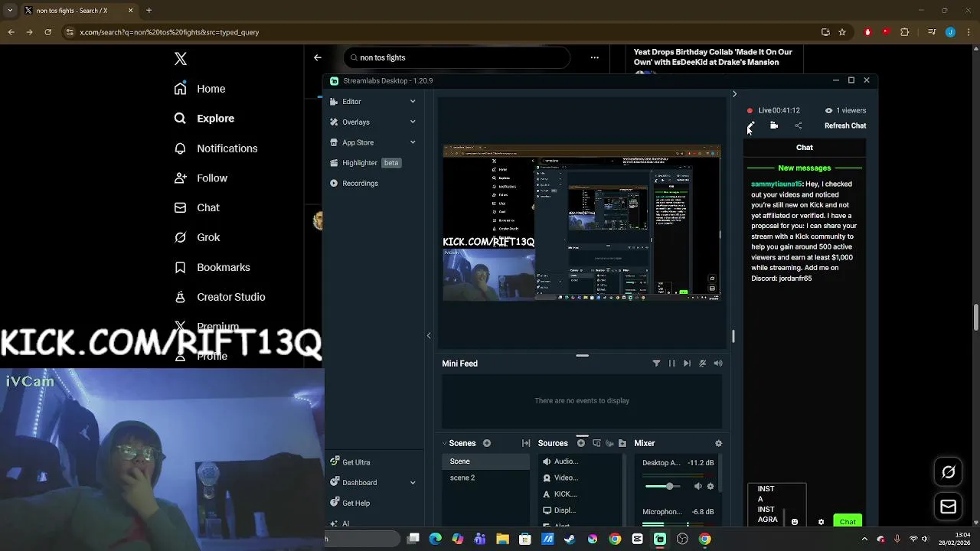
Task: Reload the Chrome page
Action: (47, 32)
